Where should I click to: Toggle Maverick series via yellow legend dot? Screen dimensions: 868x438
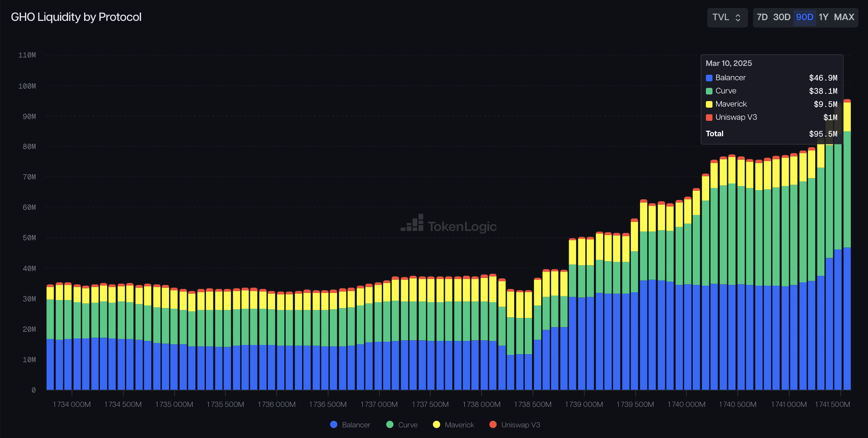436,424
